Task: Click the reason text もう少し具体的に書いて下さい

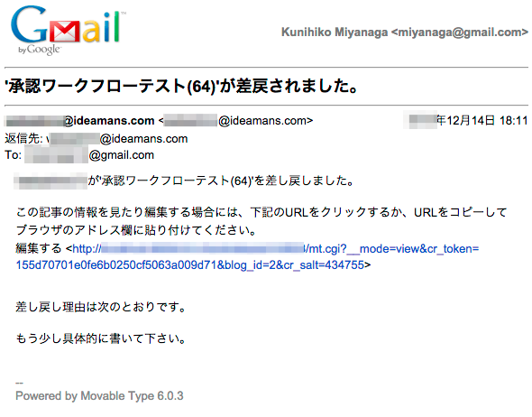Action: tap(100, 338)
